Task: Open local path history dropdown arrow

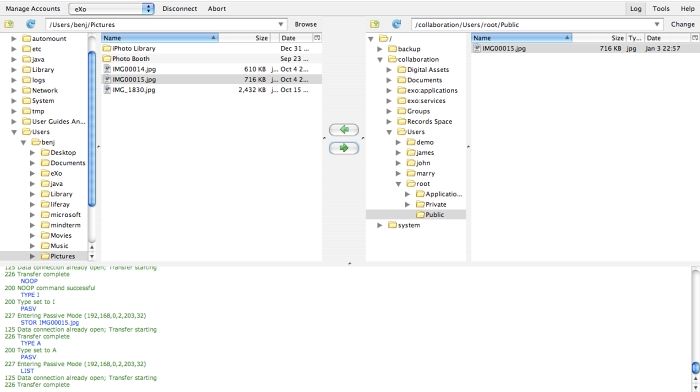Action: 280,24
